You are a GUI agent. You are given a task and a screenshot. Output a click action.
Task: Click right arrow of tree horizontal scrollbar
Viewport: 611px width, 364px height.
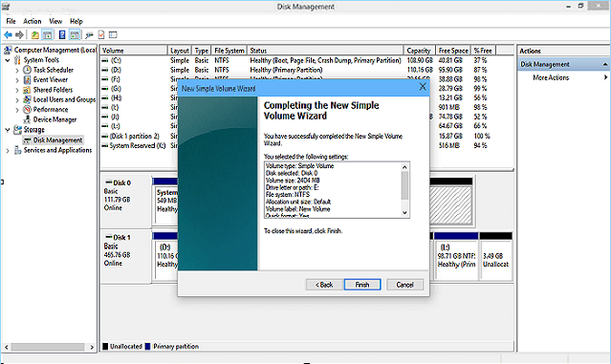(x=92, y=347)
